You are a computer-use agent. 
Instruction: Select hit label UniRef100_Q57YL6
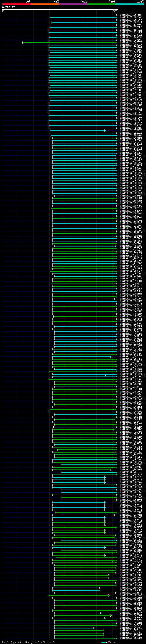tap(131, 600)
